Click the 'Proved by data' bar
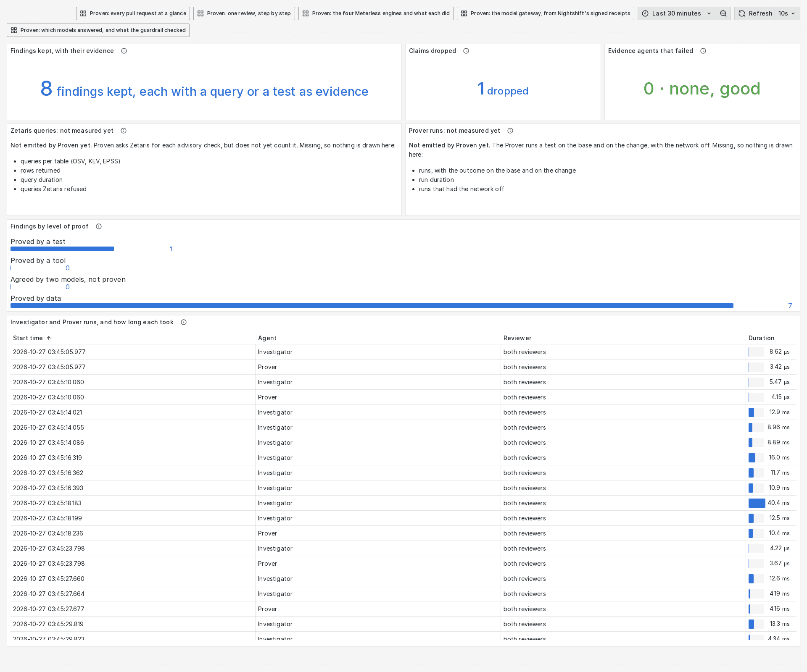Viewport: 807px width, 672px height. pyautogui.click(x=372, y=306)
